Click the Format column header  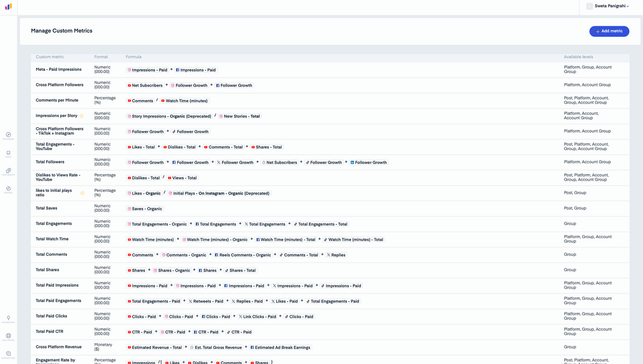pyautogui.click(x=101, y=57)
